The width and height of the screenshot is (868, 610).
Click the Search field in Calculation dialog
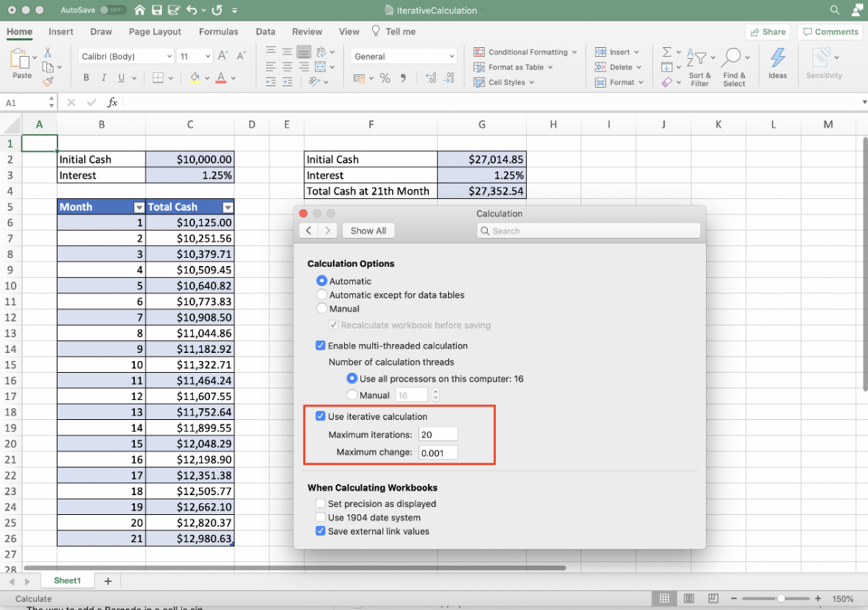point(587,231)
